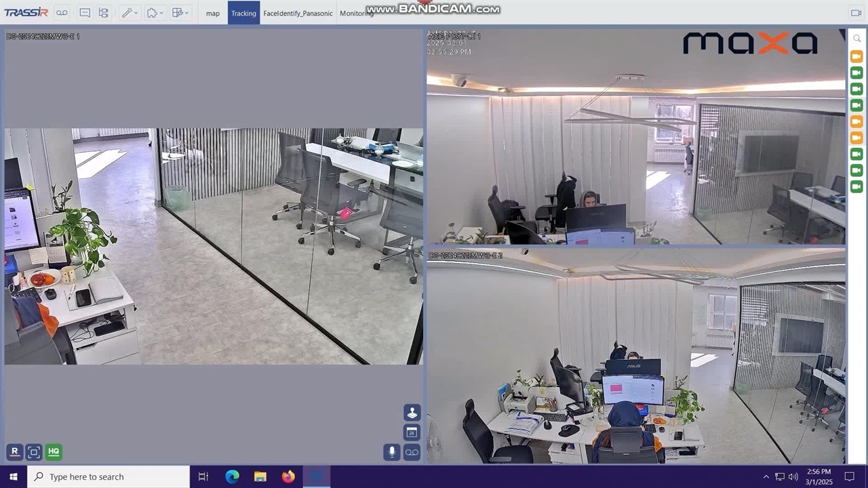Click the PTZ joystick control icon
The height and width of the screenshot is (488, 868).
point(412,412)
